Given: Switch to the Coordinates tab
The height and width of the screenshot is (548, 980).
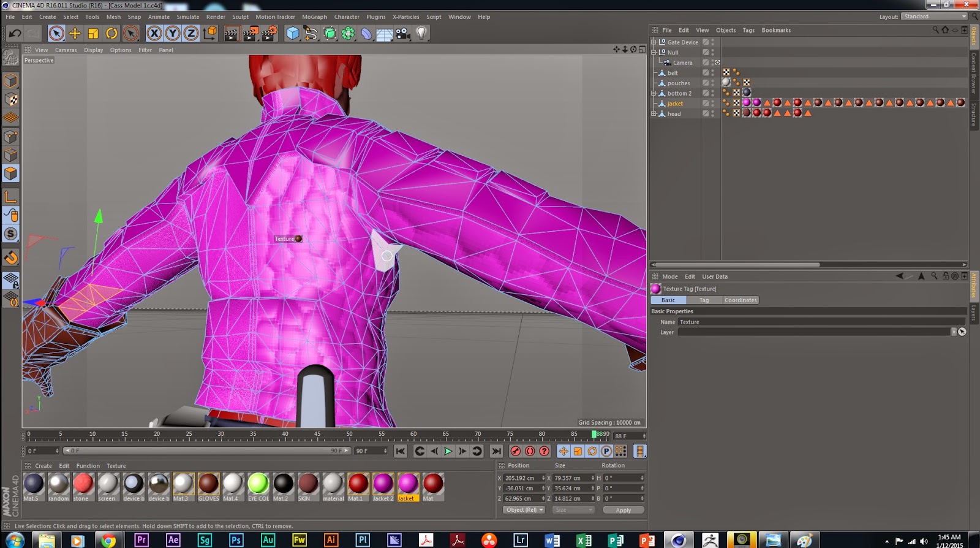Looking at the screenshot, I should (x=741, y=300).
